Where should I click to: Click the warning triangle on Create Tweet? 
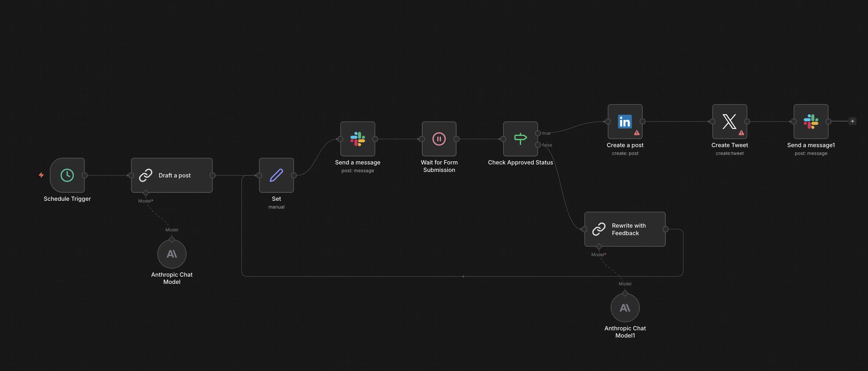pyautogui.click(x=741, y=132)
